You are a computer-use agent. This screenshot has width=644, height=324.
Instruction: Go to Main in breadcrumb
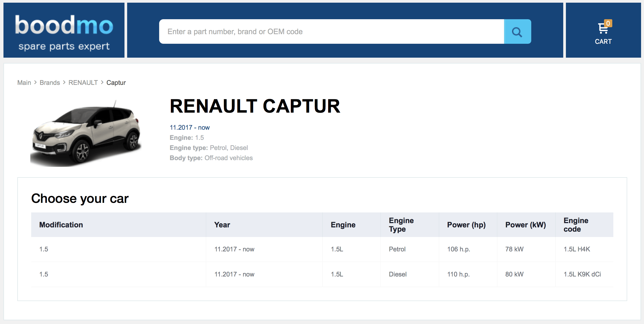pos(24,83)
